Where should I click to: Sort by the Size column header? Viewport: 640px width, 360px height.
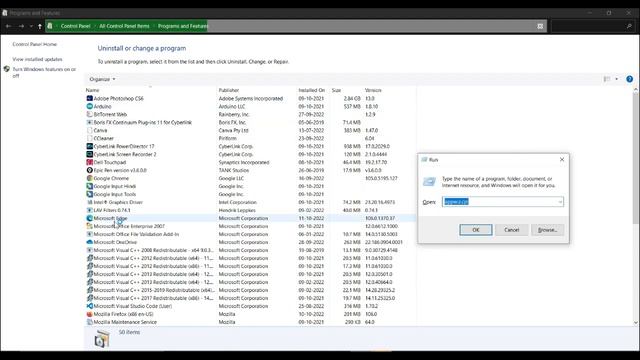336,90
